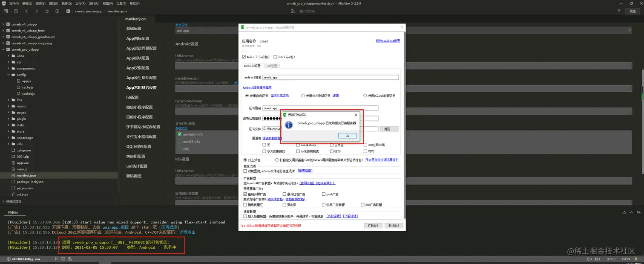
Task: Click the user account icon in status bar
Action: 9,259
